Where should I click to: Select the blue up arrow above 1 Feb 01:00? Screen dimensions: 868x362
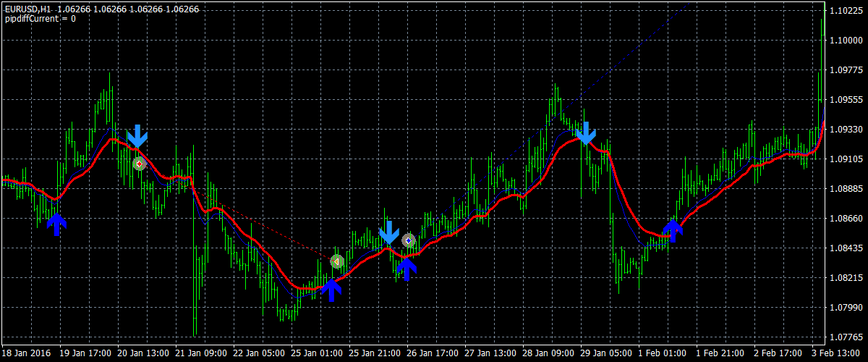(x=673, y=230)
